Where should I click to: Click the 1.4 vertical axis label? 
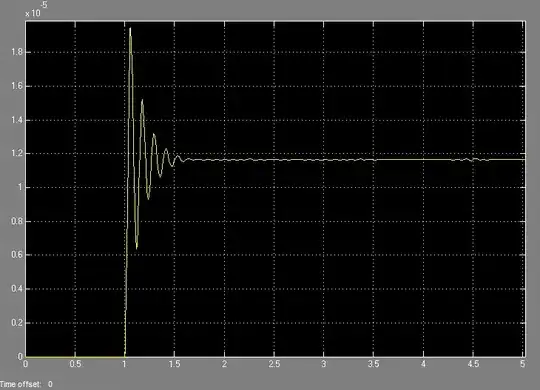[x=17, y=120]
